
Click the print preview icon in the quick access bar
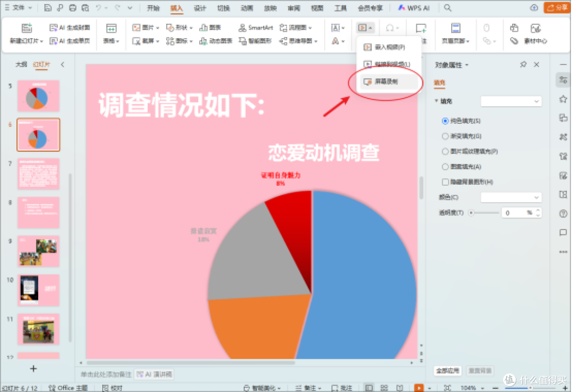click(x=85, y=7)
